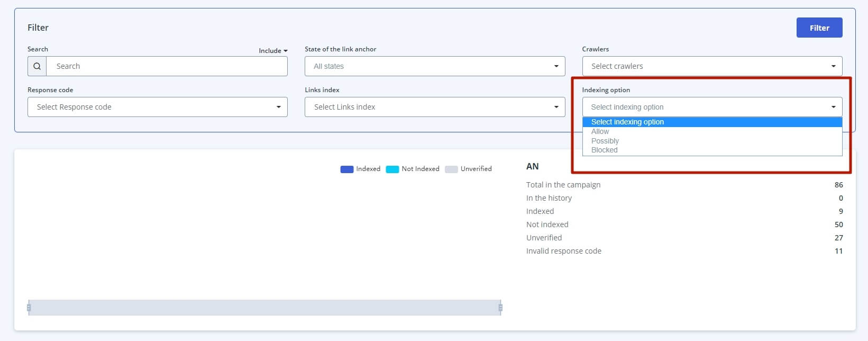Click the left handle of chart range slider
This screenshot has width=868, height=341.
(x=29, y=308)
